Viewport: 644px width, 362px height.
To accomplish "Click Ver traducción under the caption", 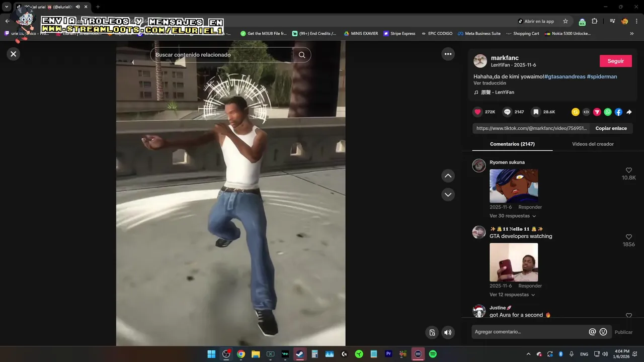I will [490, 83].
